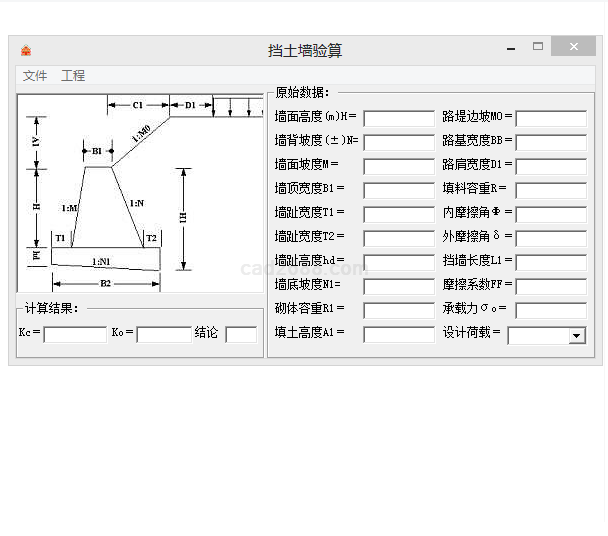Viewport: 608px width, 536px height.
Task: Focus the 墙顶宽度B1 input field
Action: 398,191
